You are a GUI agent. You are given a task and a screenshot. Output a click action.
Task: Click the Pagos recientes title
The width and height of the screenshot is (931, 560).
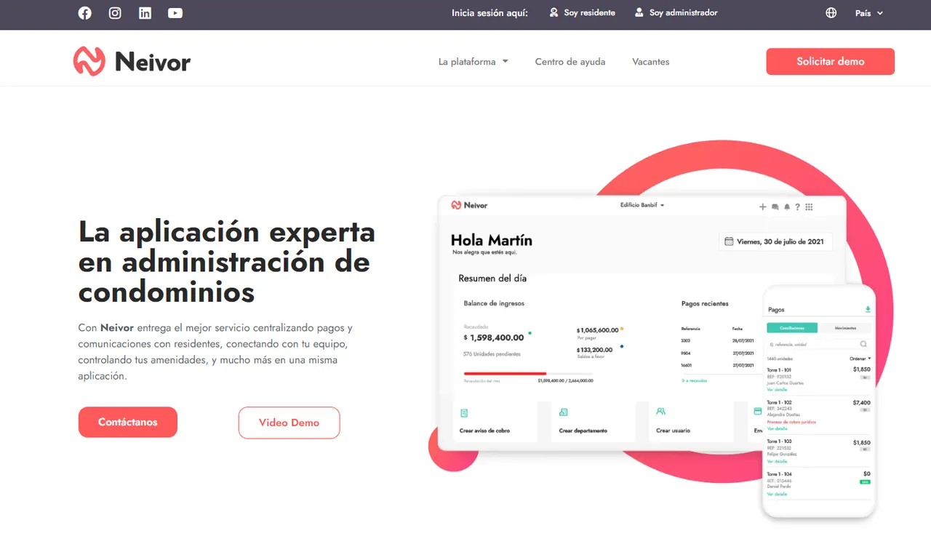point(705,303)
